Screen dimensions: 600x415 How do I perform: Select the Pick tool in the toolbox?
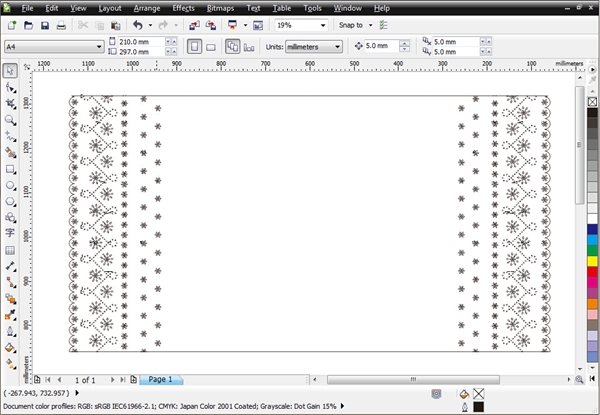pos(10,71)
